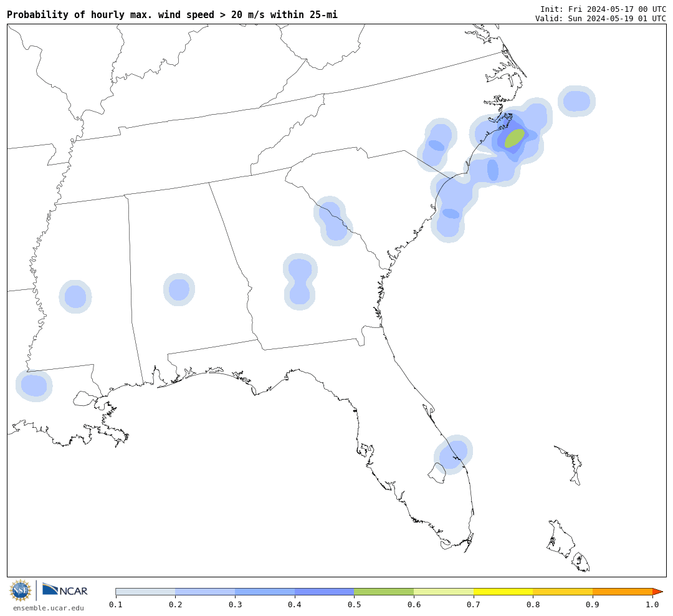Click the isolated blue blob far offshore northeast

[x=576, y=102]
